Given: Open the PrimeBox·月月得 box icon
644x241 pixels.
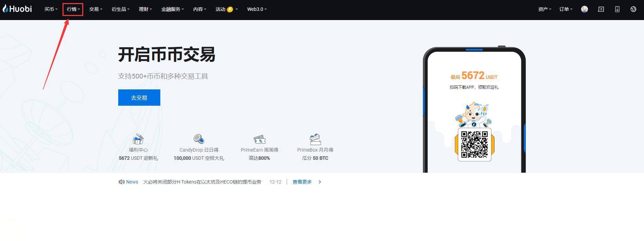Looking at the screenshot, I should [x=315, y=139].
